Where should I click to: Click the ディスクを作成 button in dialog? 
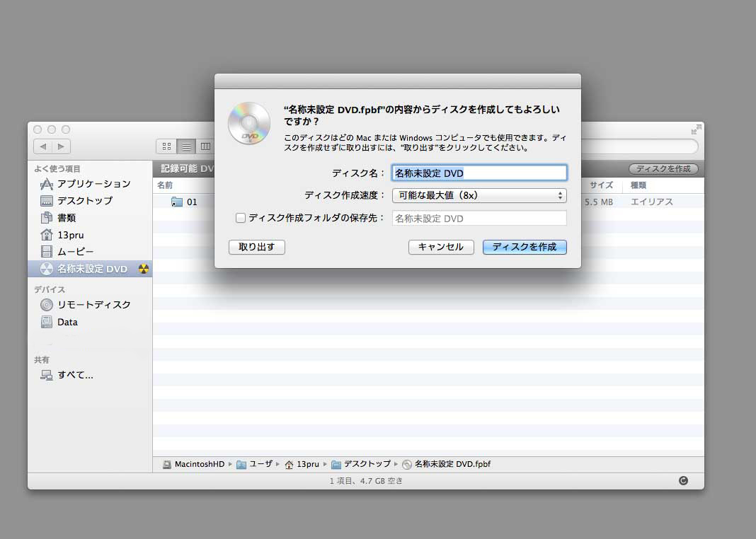tap(524, 247)
